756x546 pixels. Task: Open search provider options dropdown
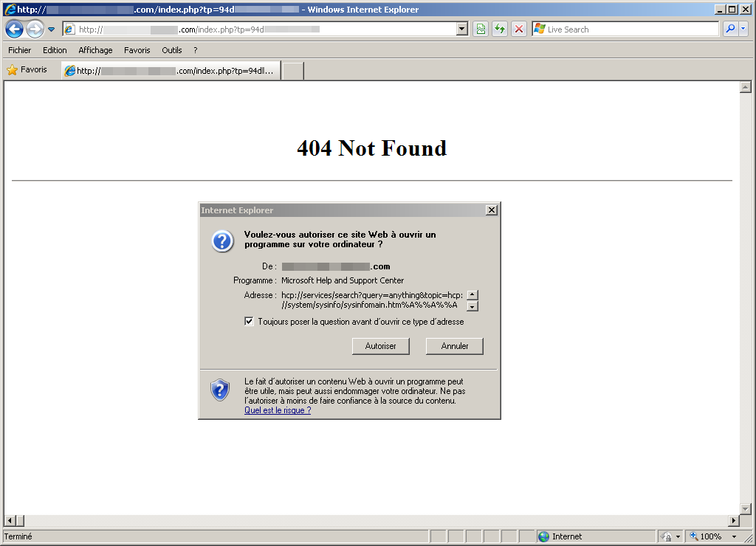pyautogui.click(x=743, y=30)
